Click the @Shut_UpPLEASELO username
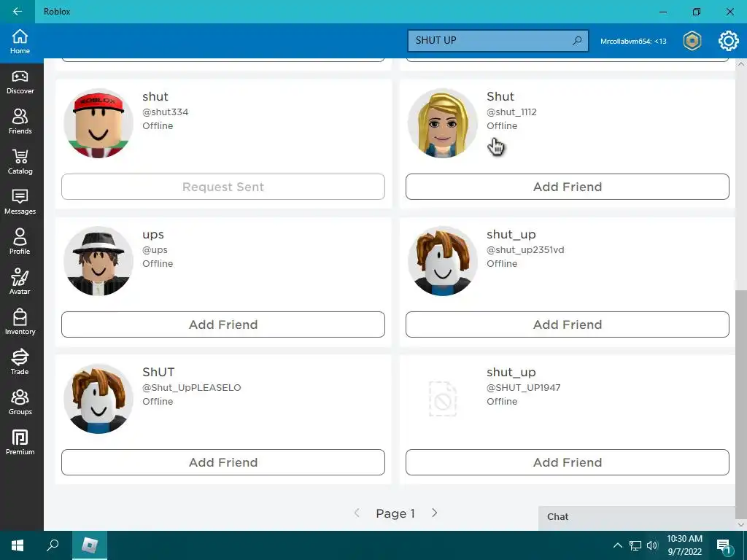Viewport: 747px width, 560px height. coord(192,388)
